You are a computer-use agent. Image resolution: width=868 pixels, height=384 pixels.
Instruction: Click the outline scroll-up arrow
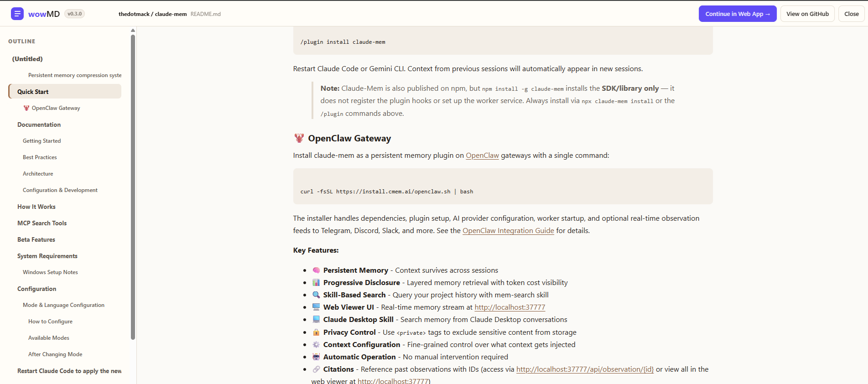(133, 31)
